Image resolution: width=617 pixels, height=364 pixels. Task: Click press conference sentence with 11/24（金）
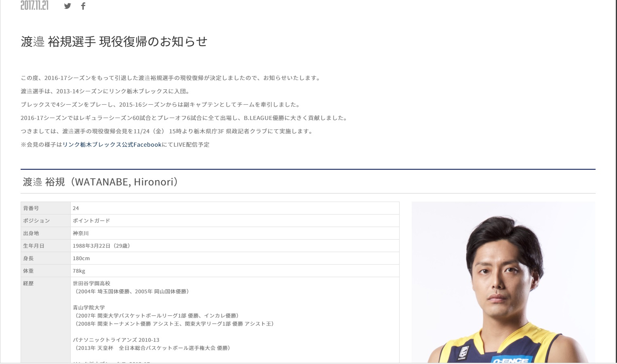point(168,131)
